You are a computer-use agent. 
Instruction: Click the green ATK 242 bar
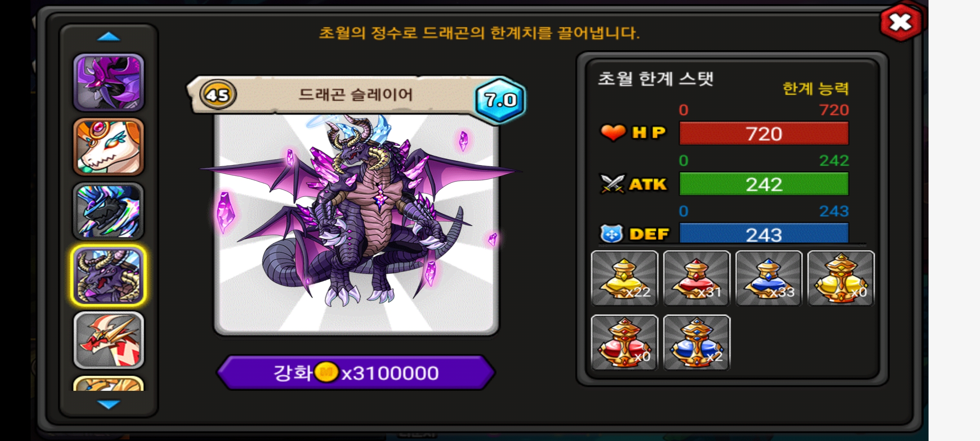coord(764,184)
